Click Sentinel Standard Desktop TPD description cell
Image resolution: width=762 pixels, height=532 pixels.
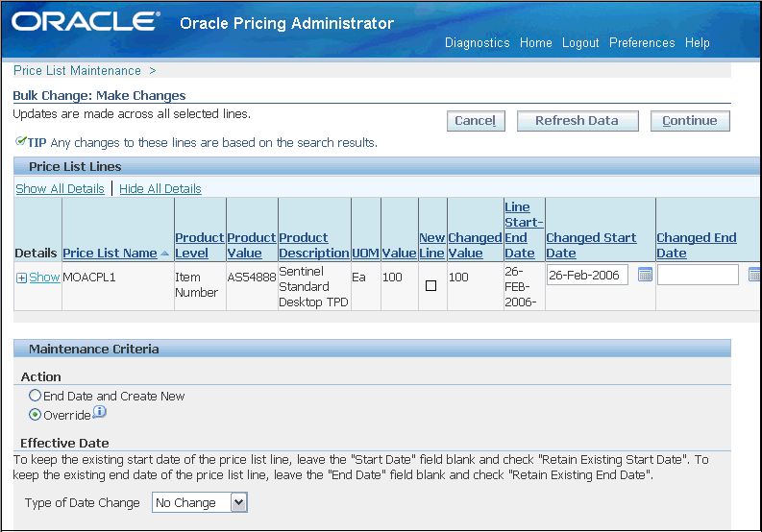coord(313,287)
